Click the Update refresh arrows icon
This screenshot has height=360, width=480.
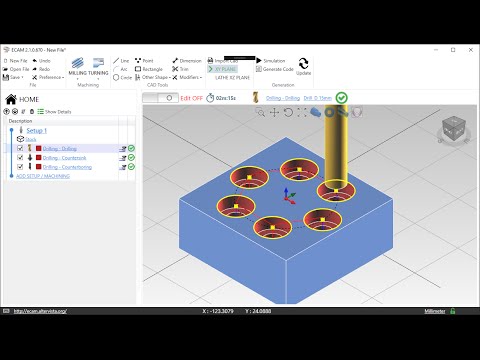click(303, 63)
